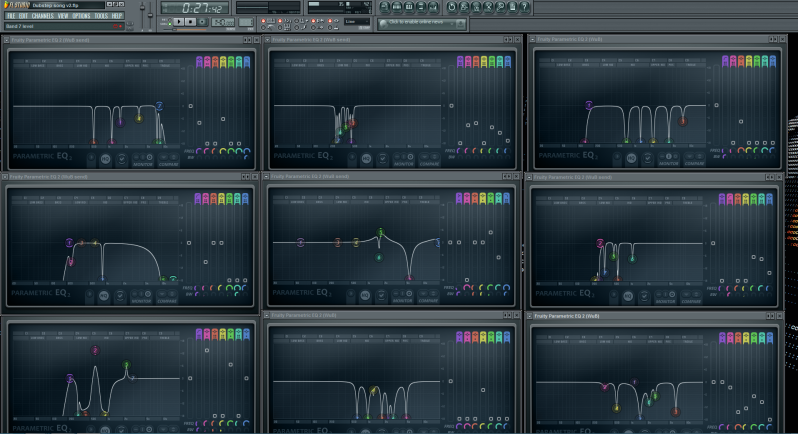Select purple band 1 type icon, bottom-right EQ
798x434 pixels.
722,337
